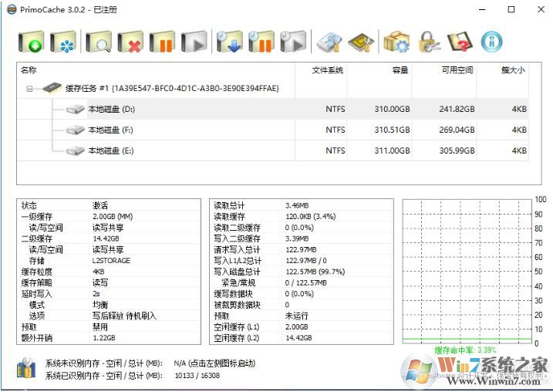Click the 写入二级缓存 value 3.39MB
This screenshot has height=392, width=553.
tap(297, 238)
